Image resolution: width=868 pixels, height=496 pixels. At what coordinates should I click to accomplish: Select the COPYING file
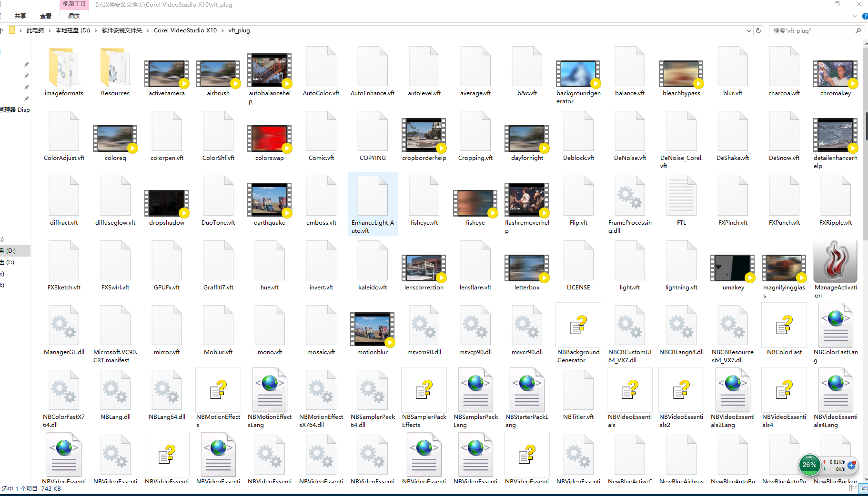click(373, 137)
